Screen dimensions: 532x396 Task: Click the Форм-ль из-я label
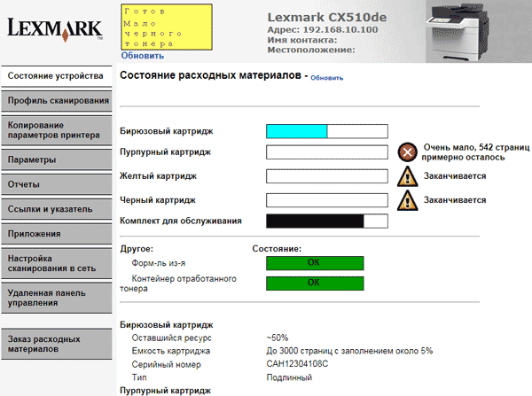click(159, 263)
